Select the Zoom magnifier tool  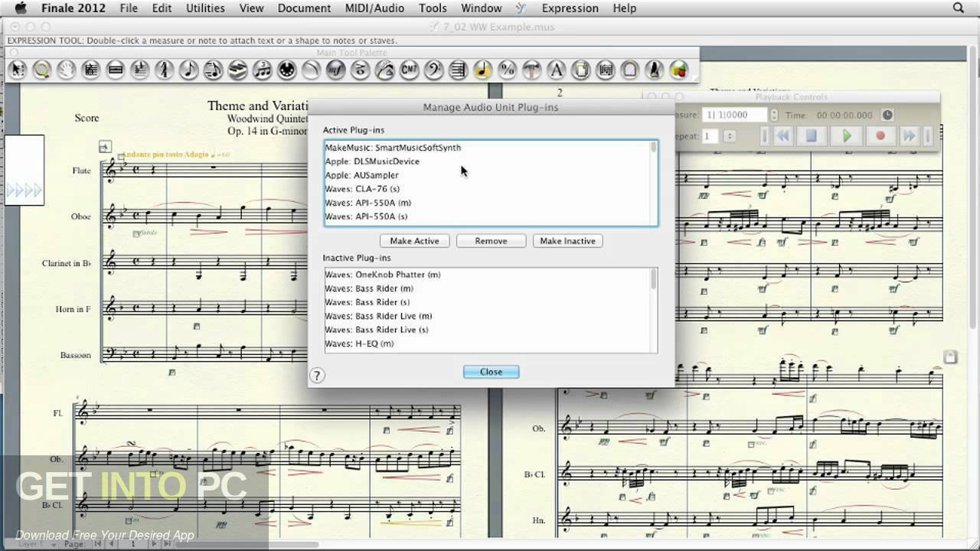coord(42,70)
